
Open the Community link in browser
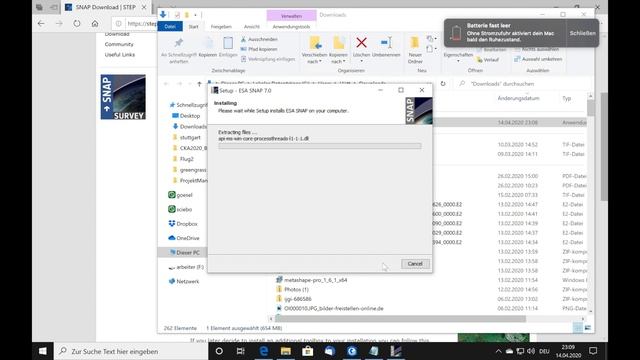[119, 44]
